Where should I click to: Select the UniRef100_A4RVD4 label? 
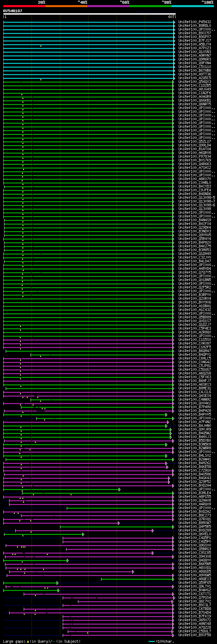click(x=195, y=268)
